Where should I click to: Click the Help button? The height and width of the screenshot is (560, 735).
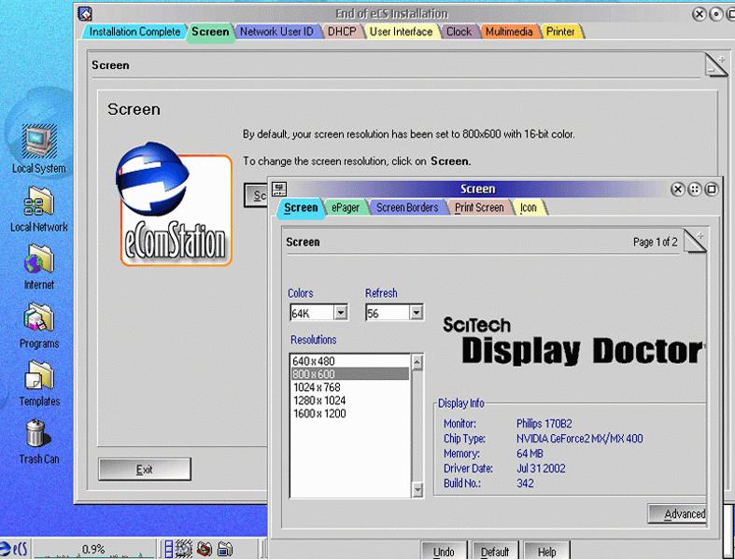coord(546,551)
